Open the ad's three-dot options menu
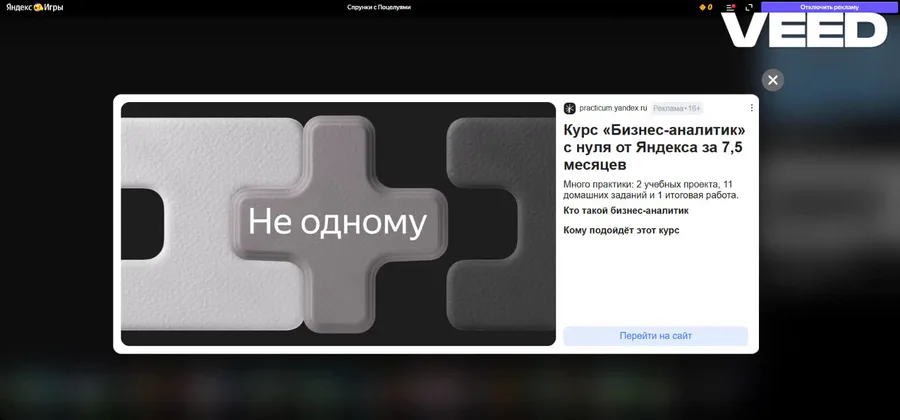Viewport: 900px width, 420px height. (752, 108)
